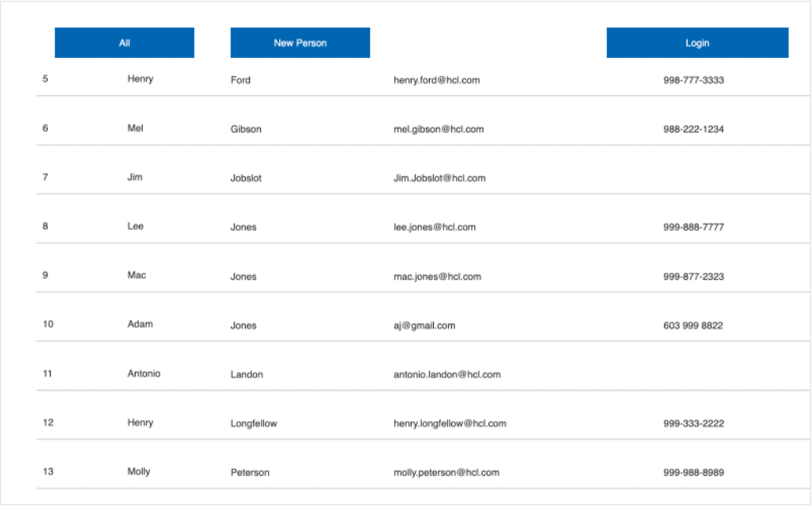Click the All button
The height and width of the screenshot is (506, 812).
pyautogui.click(x=124, y=43)
